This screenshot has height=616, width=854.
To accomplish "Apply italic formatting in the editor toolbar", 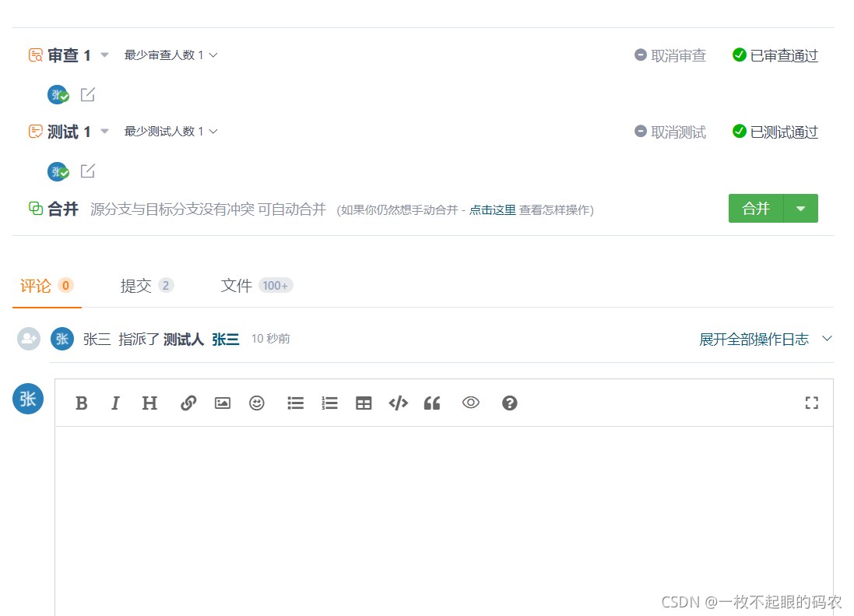I will point(115,403).
